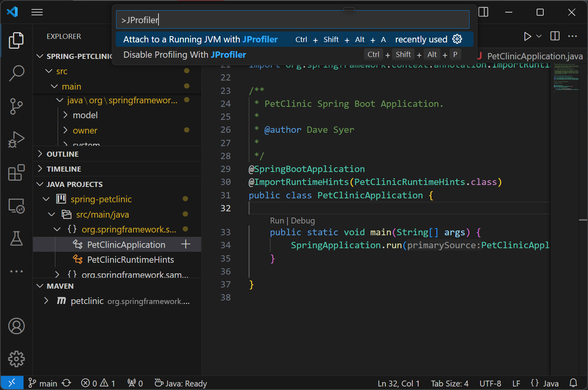Click plus icon beside PetClinicApplication

pos(186,244)
